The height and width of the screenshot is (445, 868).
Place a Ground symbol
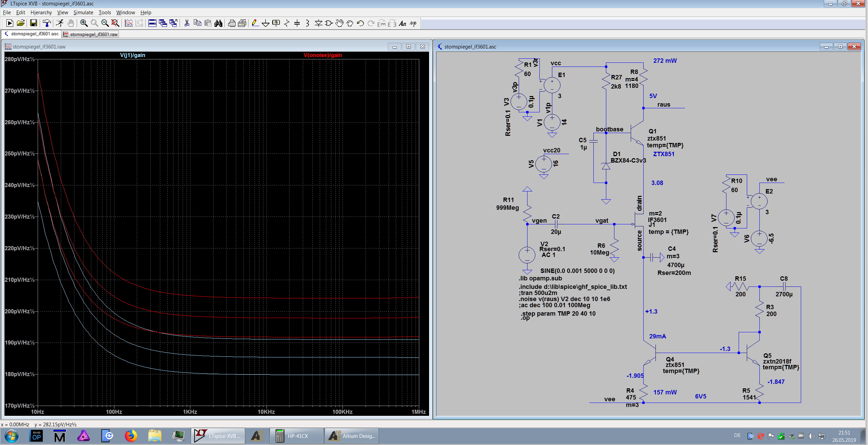[x=266, y=23]
